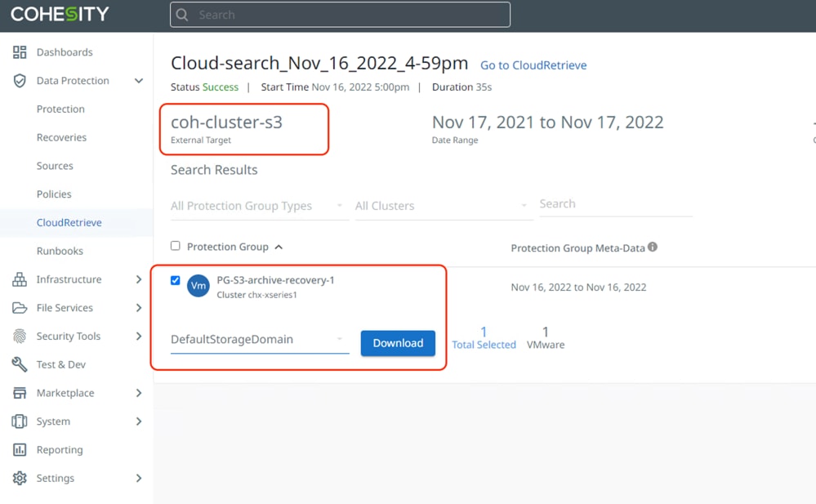Click the Cohesity logo
The width and height of the screenshot is (816, 504).
60,14
